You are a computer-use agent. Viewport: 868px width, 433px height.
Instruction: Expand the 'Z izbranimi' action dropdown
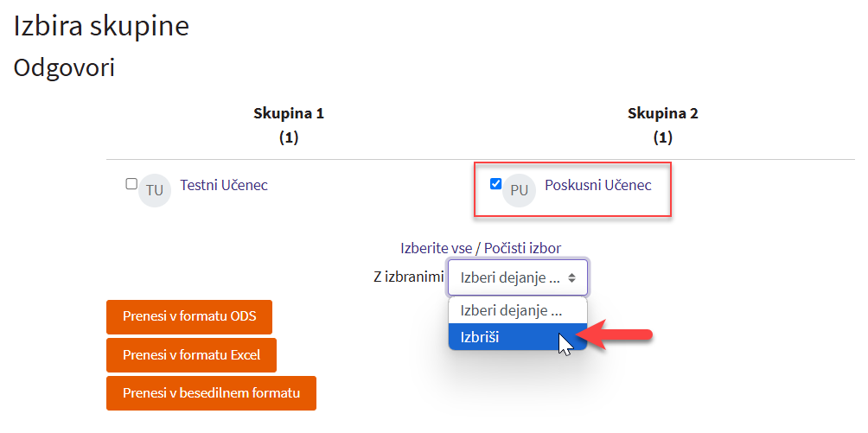518,277
